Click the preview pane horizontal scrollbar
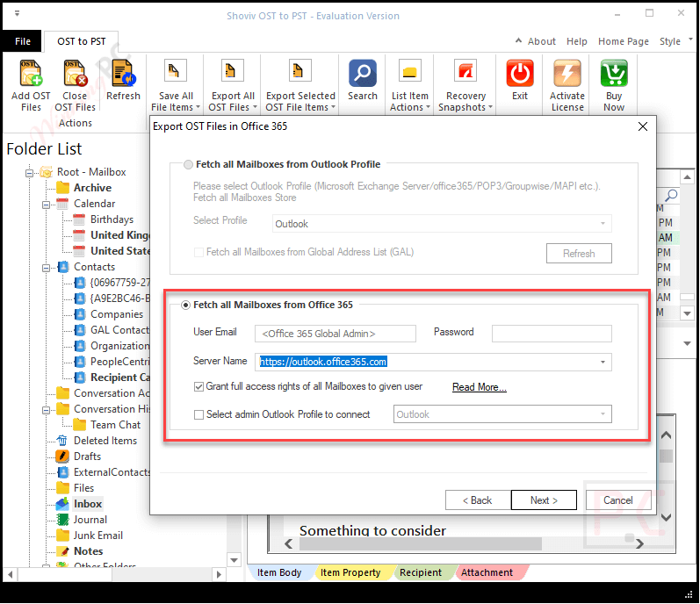Image resolution: width=700 pixels, height=604 pixels. coord(420,543)
